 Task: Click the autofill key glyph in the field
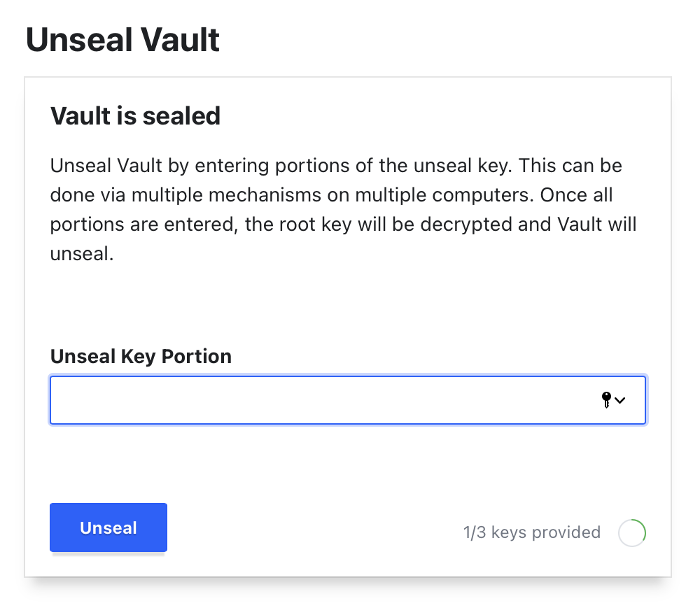606,400
